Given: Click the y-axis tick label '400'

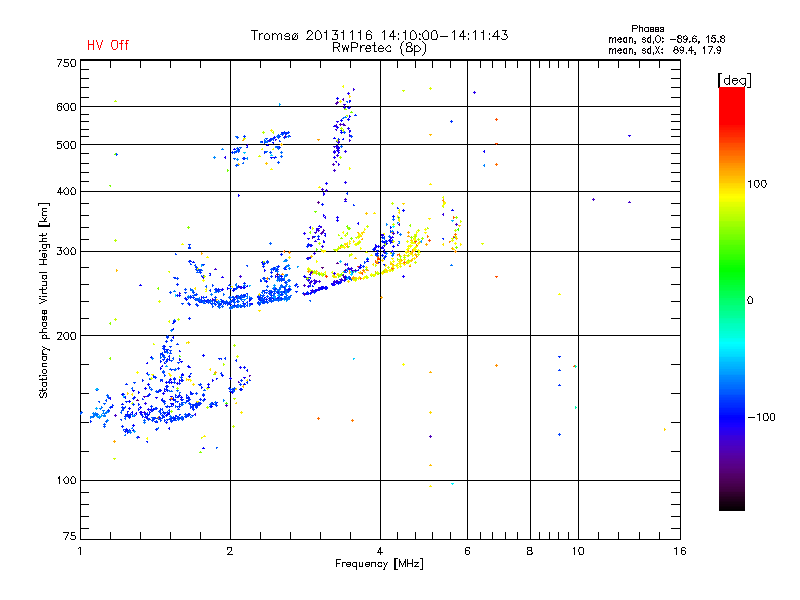Looking at the screenshot, I should [x=66, y=192].
